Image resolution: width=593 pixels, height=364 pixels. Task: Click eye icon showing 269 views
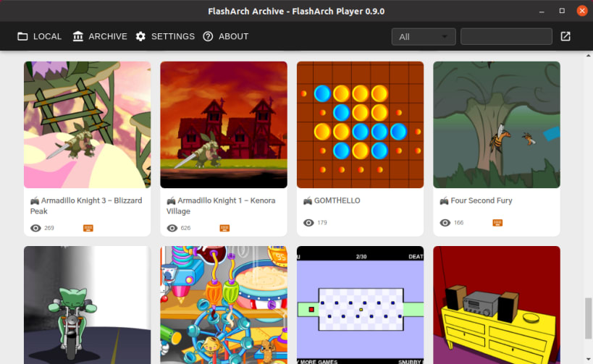35,228
